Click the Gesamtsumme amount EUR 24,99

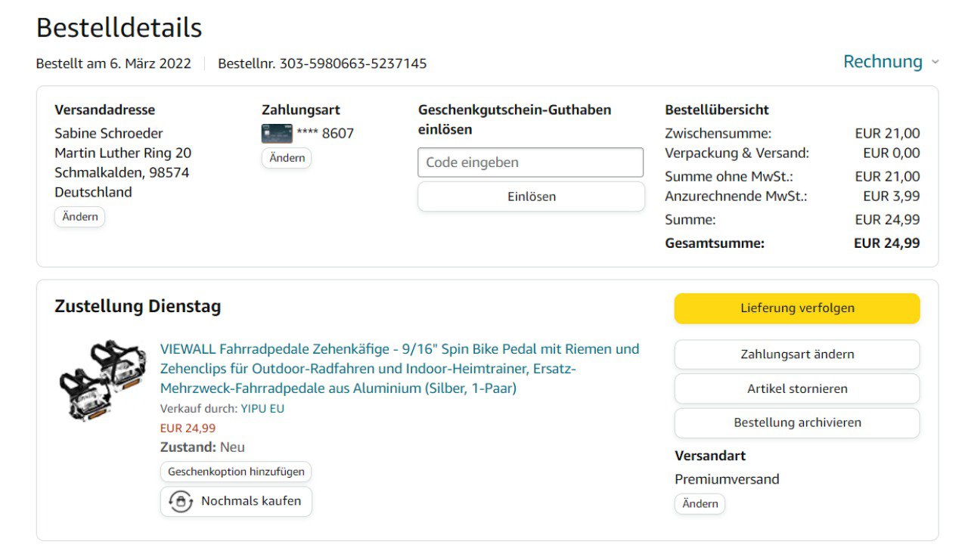(886, 243)
